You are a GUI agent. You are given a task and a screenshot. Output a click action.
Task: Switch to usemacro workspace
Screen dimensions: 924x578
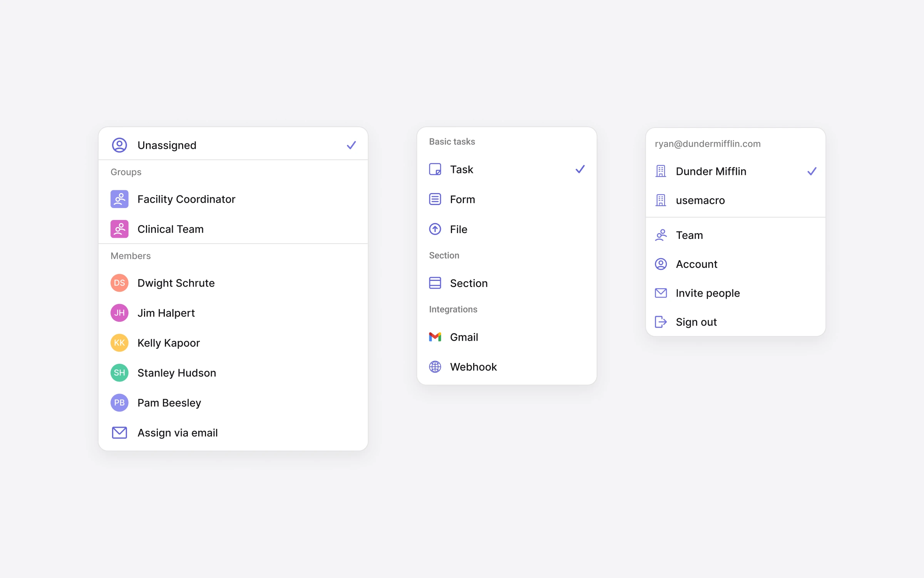[x=735, y=200]
